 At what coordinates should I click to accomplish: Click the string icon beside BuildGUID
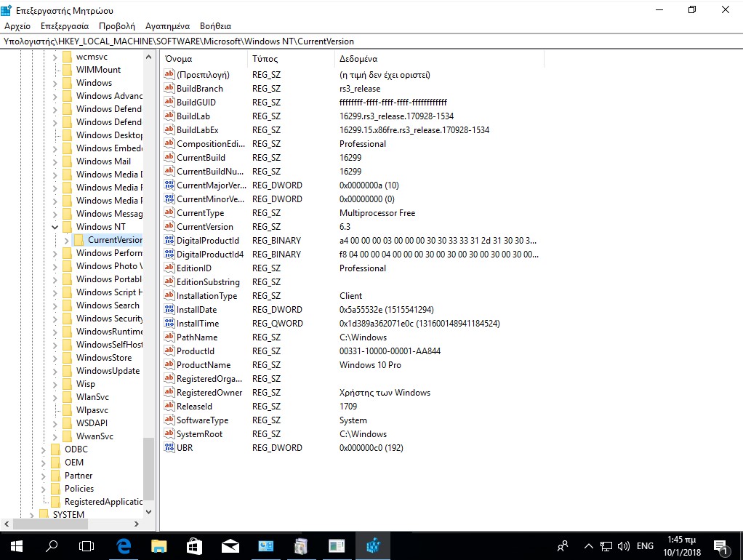click(x=169, y=102)
